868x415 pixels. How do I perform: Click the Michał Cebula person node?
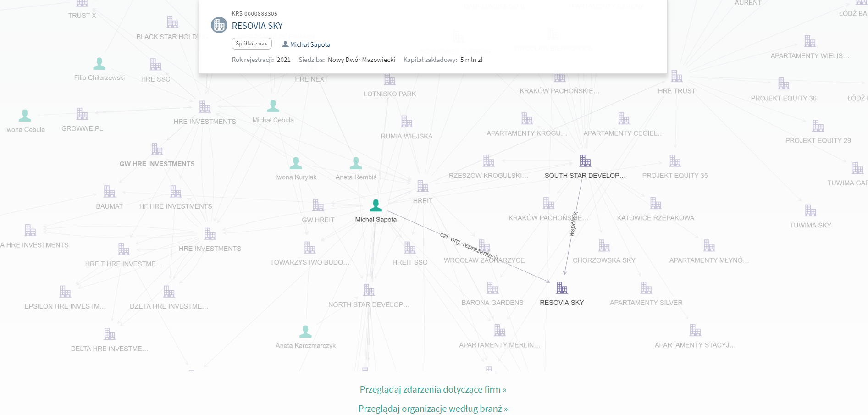[273, 106]
